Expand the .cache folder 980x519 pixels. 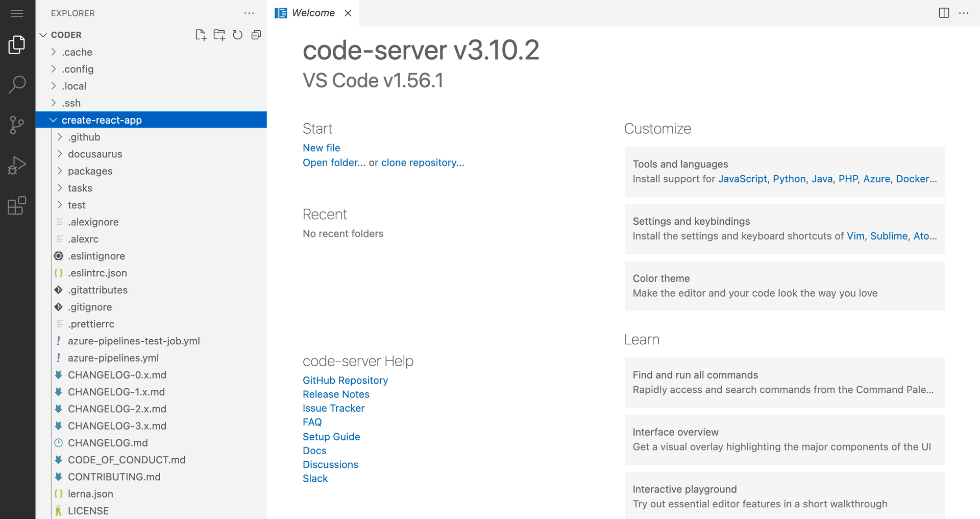[x=151, y=52]
